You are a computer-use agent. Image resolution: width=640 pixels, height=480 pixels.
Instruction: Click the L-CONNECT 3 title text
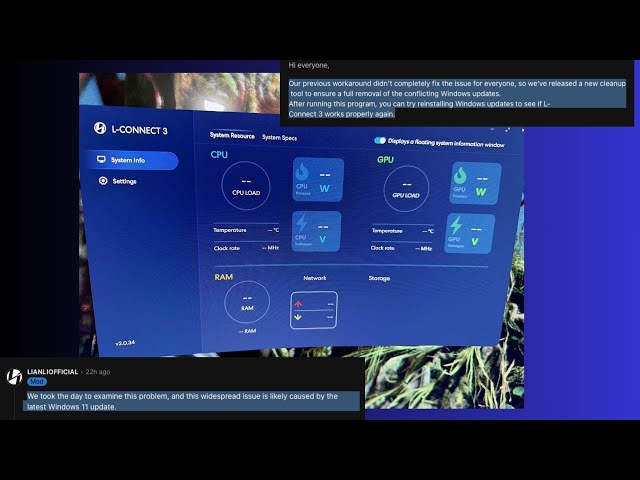[x=140, y=130]
